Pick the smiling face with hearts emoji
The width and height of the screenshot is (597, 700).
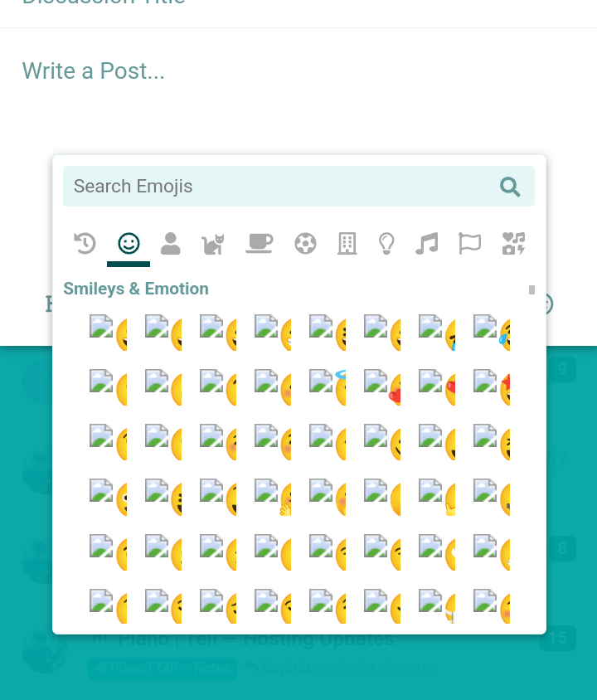(x=382, y=387)
